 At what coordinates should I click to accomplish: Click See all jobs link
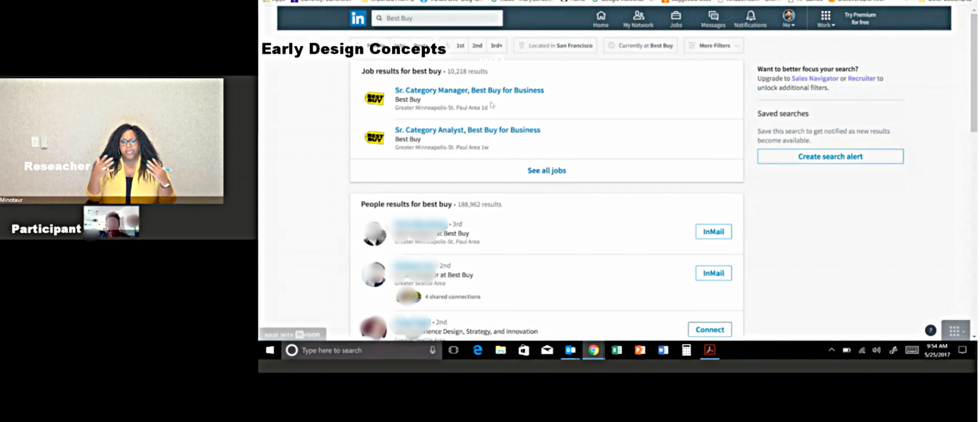(547, 170)
